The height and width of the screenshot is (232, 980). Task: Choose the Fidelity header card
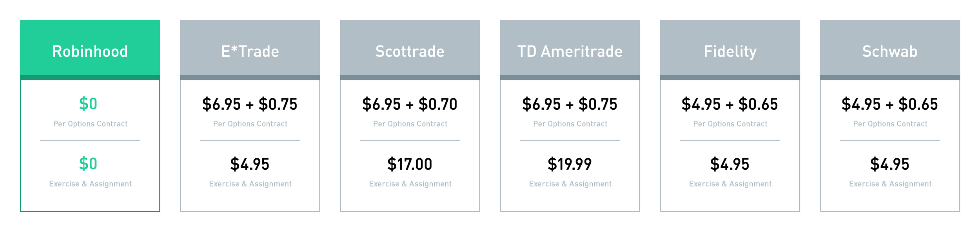click(730, 50)
